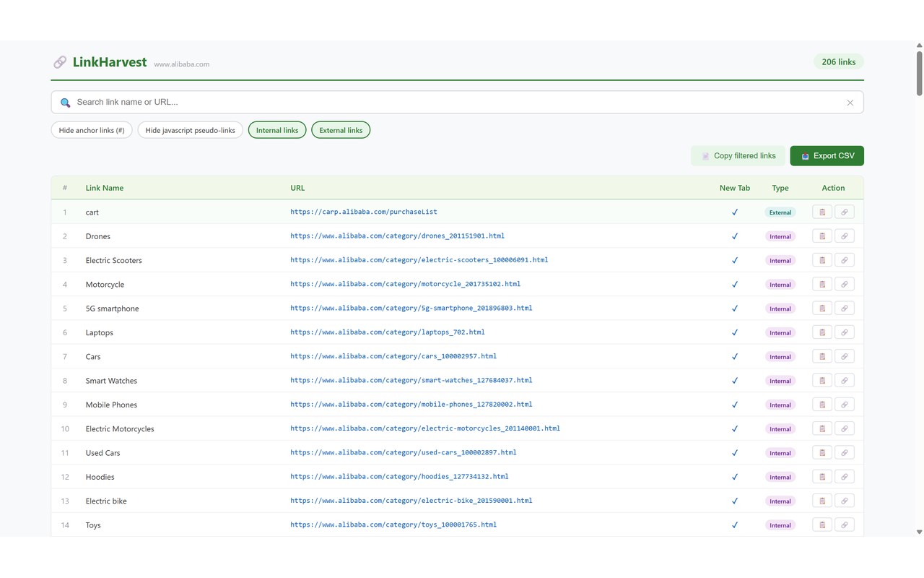Select the Electric Motorcycles link name
This screenshot has height=578, width=924.
tap(120, 429)
